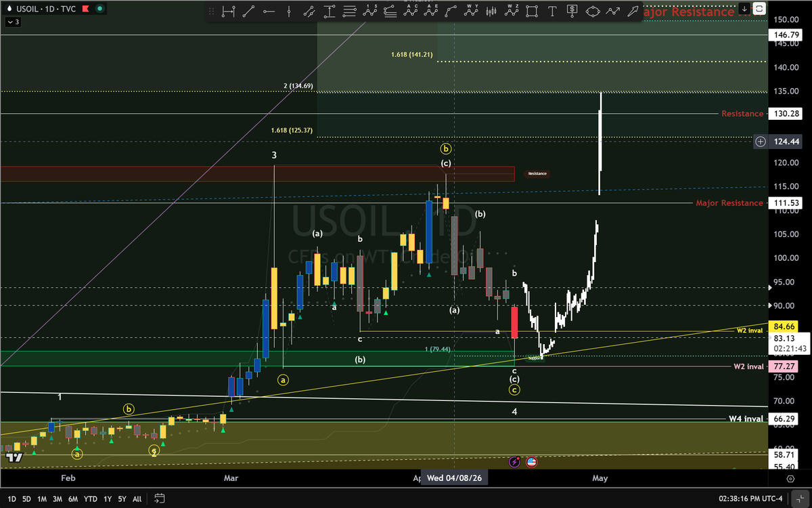This screenshot has width=812, height=508.
Task: Select the Fib Retracement tool
Action: point(350,12)
